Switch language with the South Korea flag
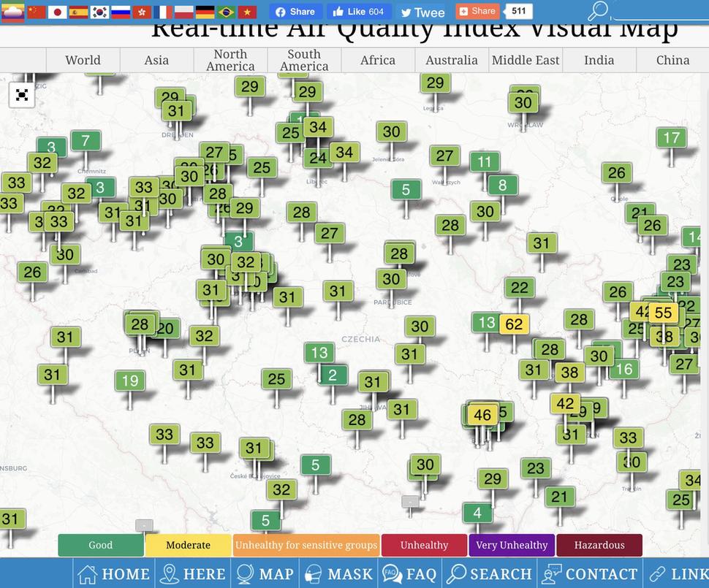This screenshot has height=588, width=709. coord(99,12)
